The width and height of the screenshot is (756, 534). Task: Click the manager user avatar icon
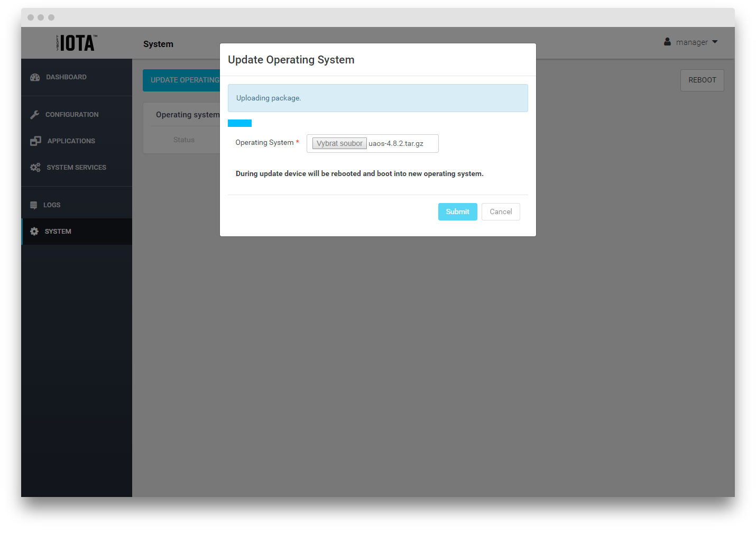pos(667,42)
